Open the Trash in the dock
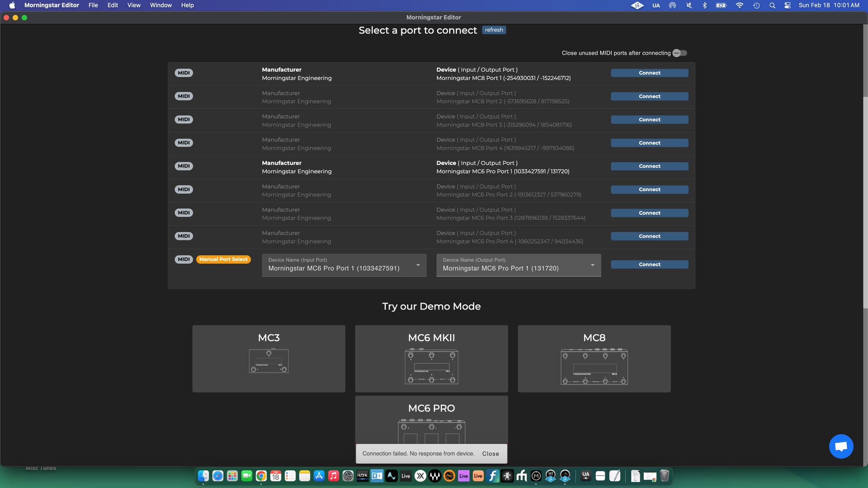The height and width of the screenshot is (488, 868). (x=665, y=476)
